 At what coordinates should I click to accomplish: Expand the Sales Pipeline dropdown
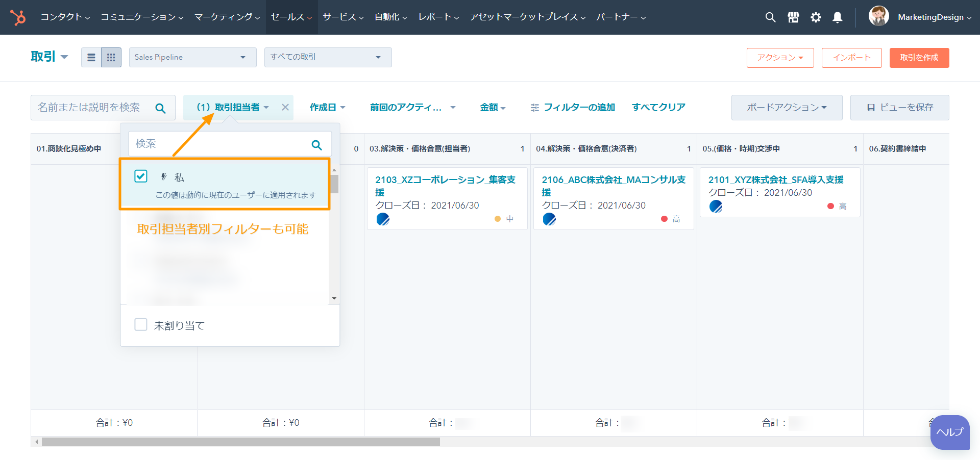[192, 57]
